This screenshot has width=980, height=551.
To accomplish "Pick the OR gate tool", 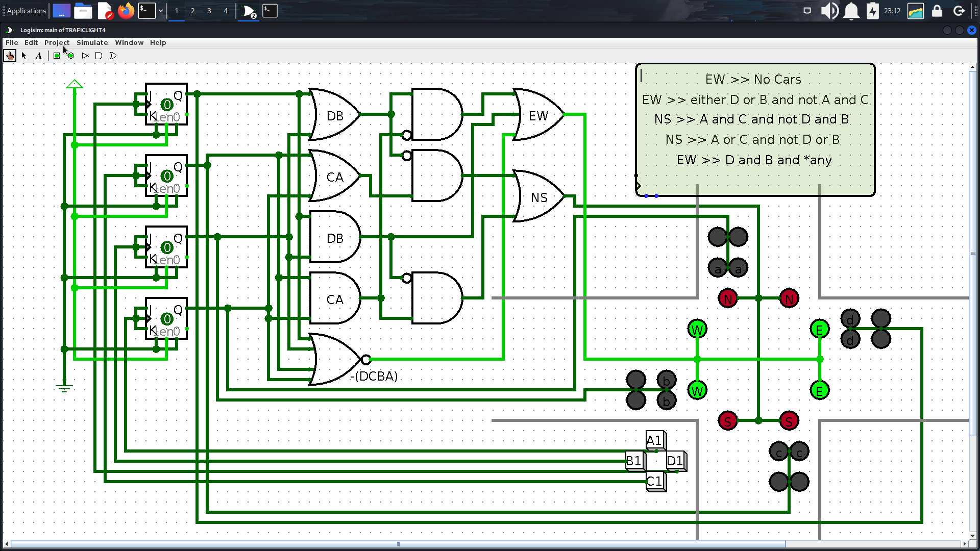I will pos(113,56).
